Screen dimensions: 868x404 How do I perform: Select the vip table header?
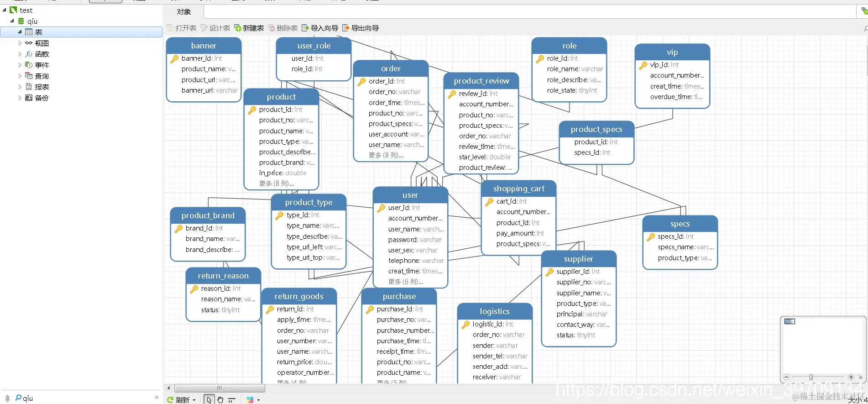672,52
